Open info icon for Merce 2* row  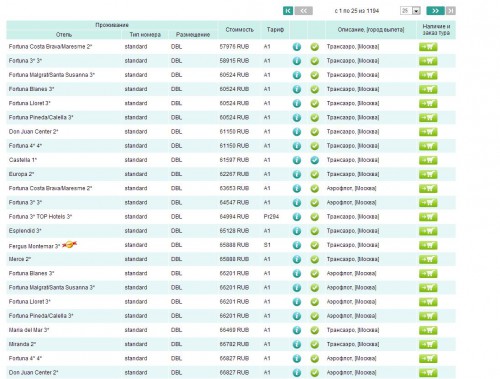[x=297, y=259]
